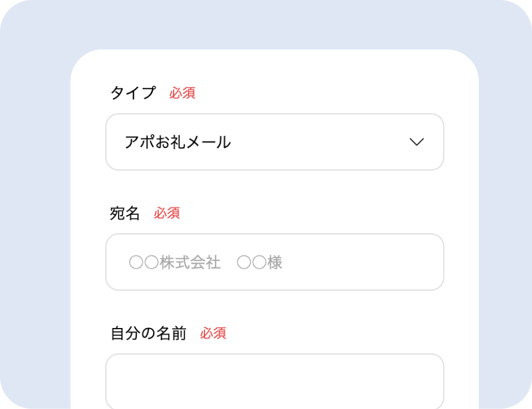Click the right end of the 宛名 field
Viewport: 532px width, 409px height.
point(420,262)
